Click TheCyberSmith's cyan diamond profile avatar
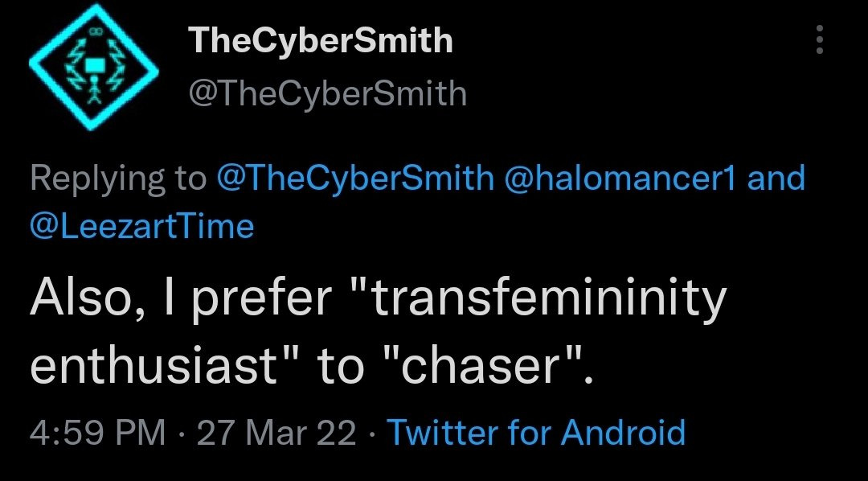The image size is (868, 481). pos(93,67)
